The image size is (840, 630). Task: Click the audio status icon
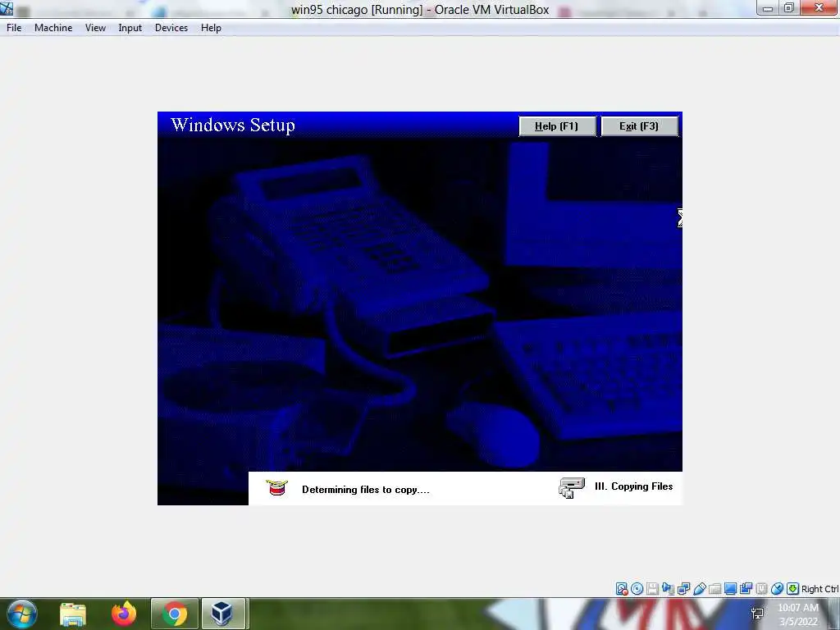(x=668, y=589)
